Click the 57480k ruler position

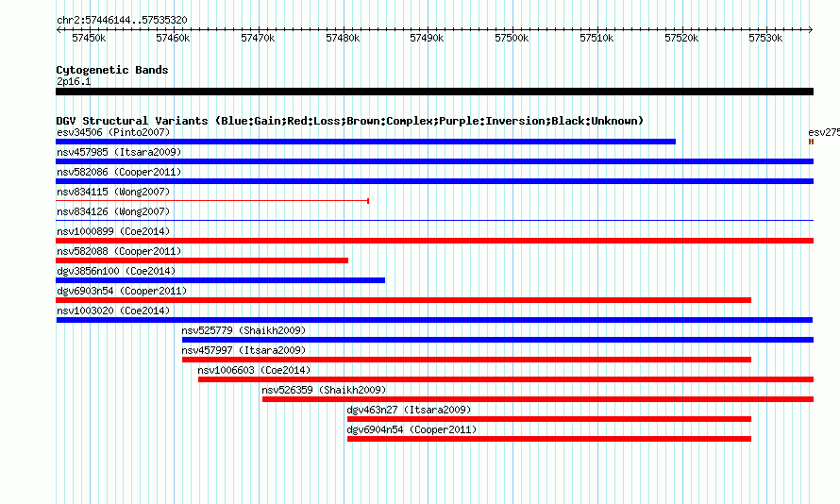pos(343,38)
